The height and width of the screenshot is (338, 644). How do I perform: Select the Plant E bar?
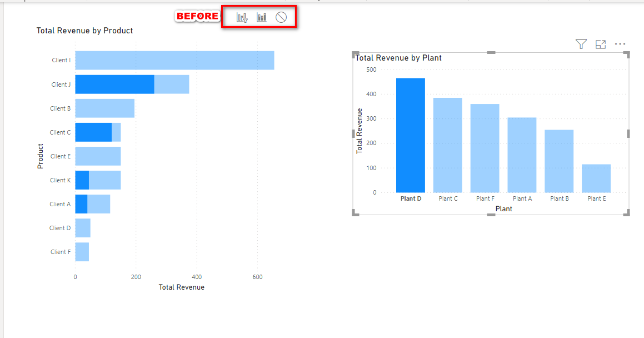pyautogui.click(x=596, y=178)
